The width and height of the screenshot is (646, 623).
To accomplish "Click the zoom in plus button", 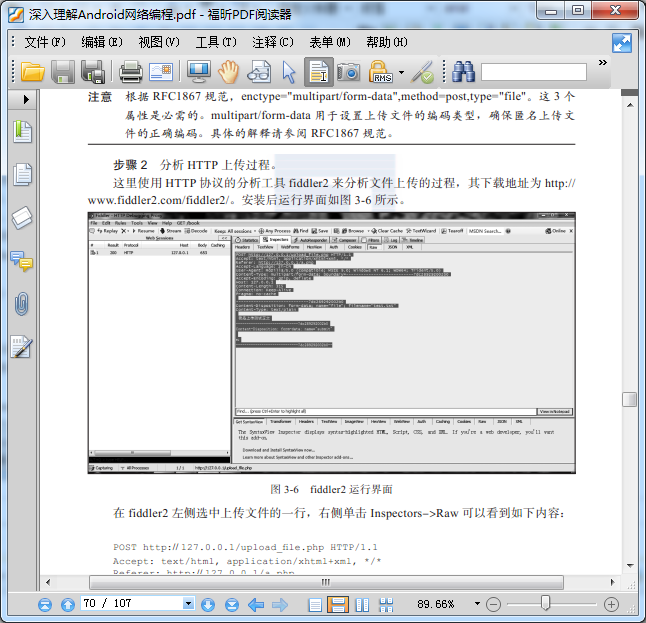I will (x=611, y=604).
